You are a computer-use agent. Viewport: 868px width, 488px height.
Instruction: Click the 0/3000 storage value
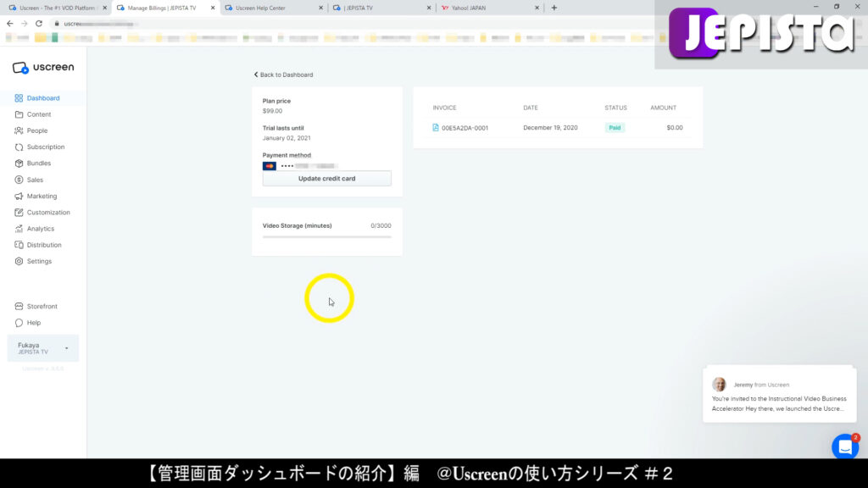point(381,225)
